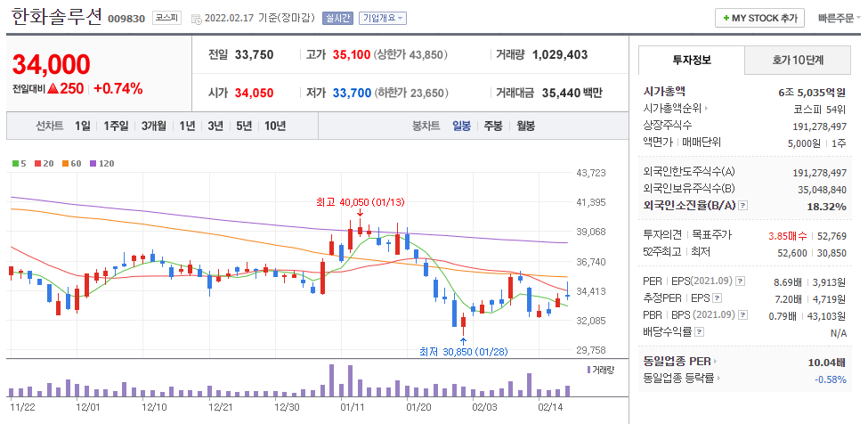Click the 하한가 23,650 text
This screenshot has width=868, height=424.
[x=411, y=93]
